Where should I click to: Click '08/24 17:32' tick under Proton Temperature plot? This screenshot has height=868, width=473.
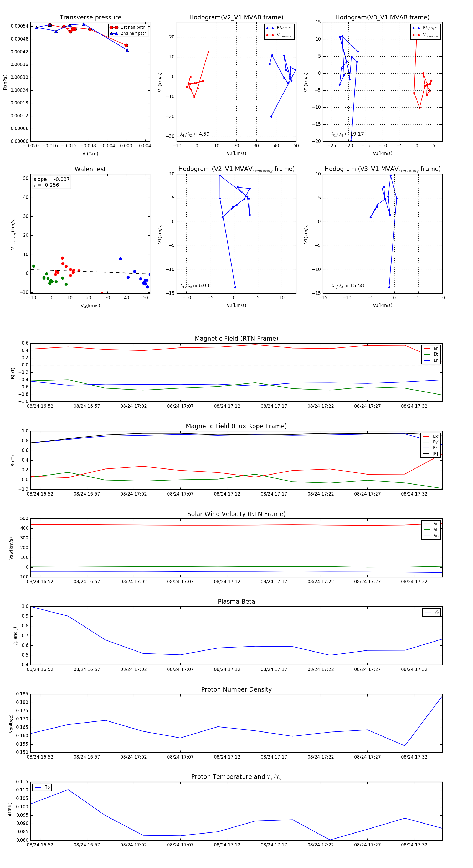414,845
